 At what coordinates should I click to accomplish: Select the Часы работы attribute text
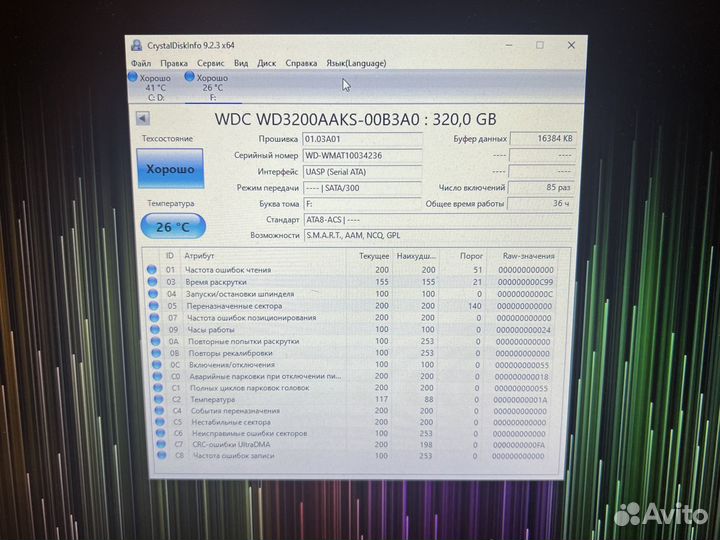pos(211,330)
